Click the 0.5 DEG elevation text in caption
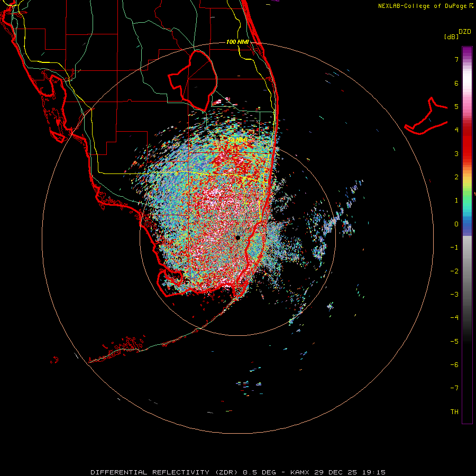 coord(260,472)
